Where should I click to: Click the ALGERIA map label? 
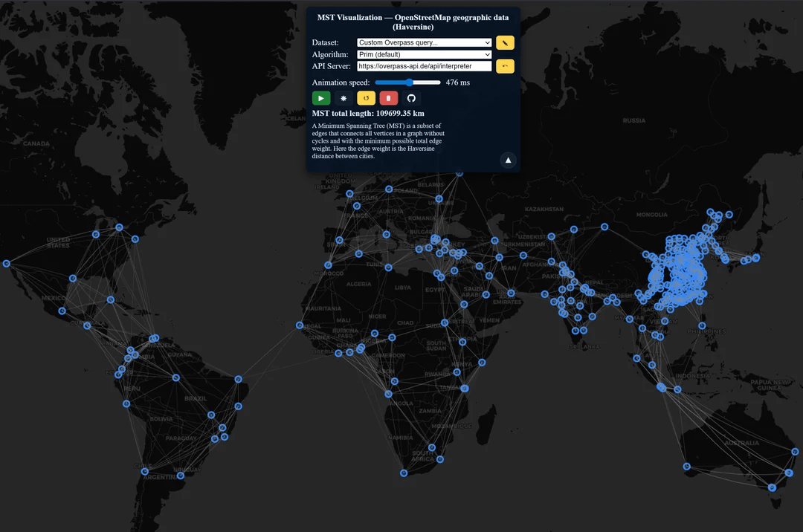(x=358, y=284)
